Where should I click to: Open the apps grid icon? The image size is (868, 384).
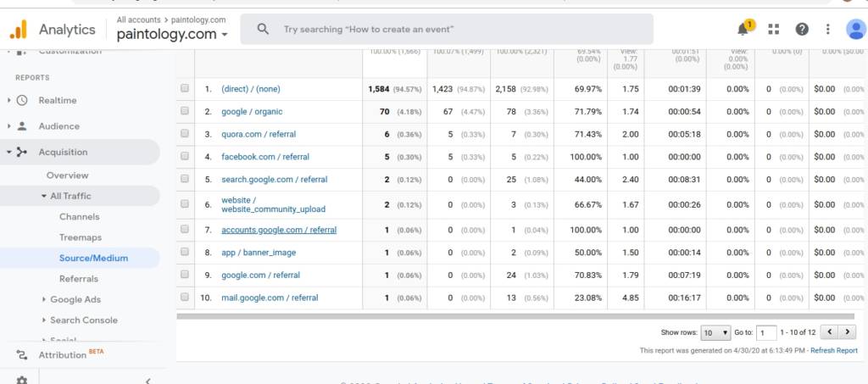(773, 30)
